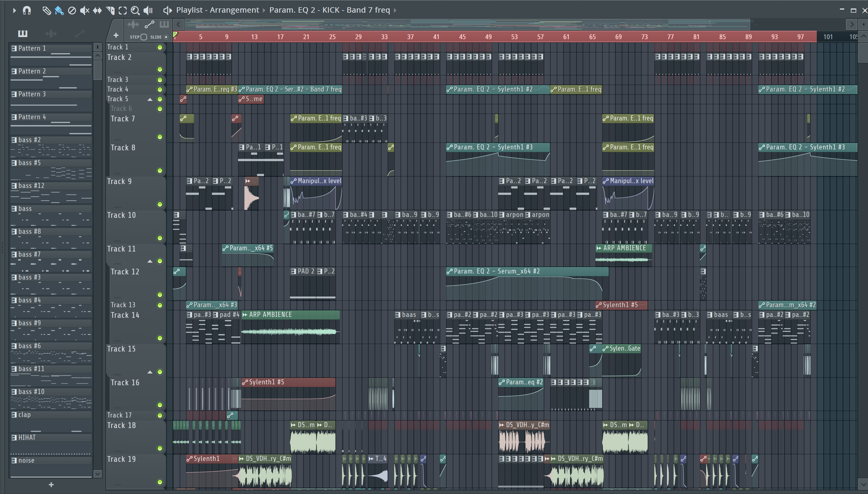Select the Track 10 header name
868x494 pixels.
(x=121, y=215)
